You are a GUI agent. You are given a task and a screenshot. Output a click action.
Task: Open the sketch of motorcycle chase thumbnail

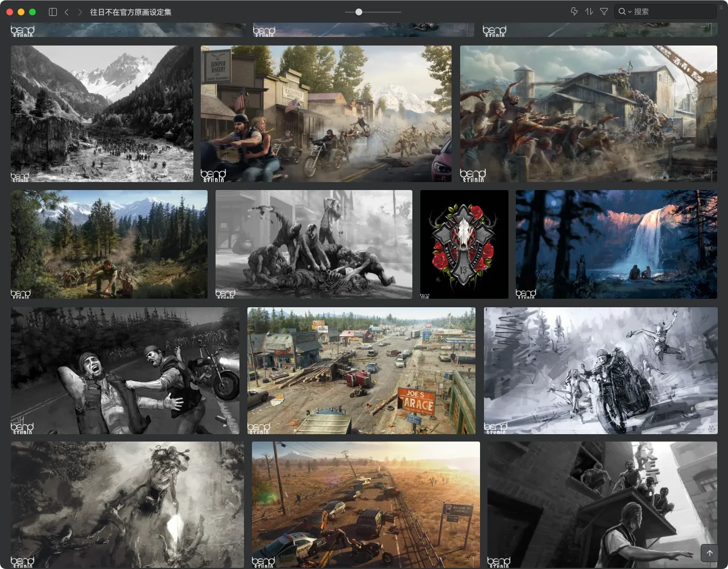point(601,371)
